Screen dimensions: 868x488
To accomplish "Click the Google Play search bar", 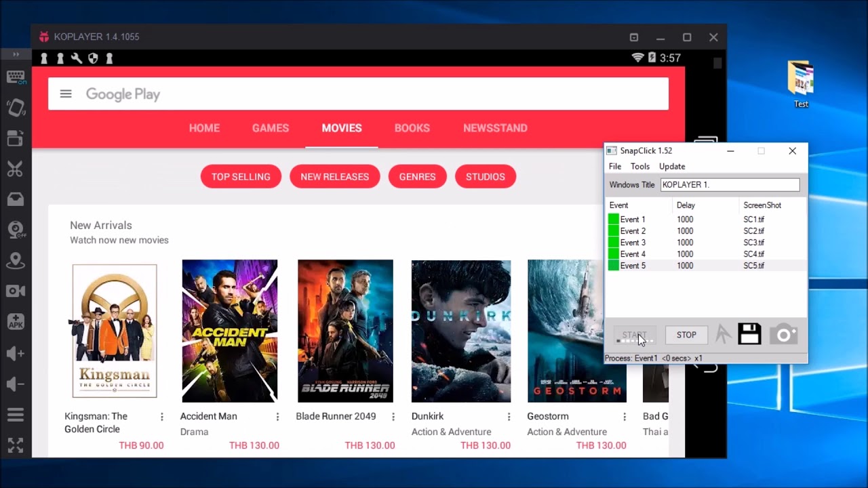I will 358,94.
